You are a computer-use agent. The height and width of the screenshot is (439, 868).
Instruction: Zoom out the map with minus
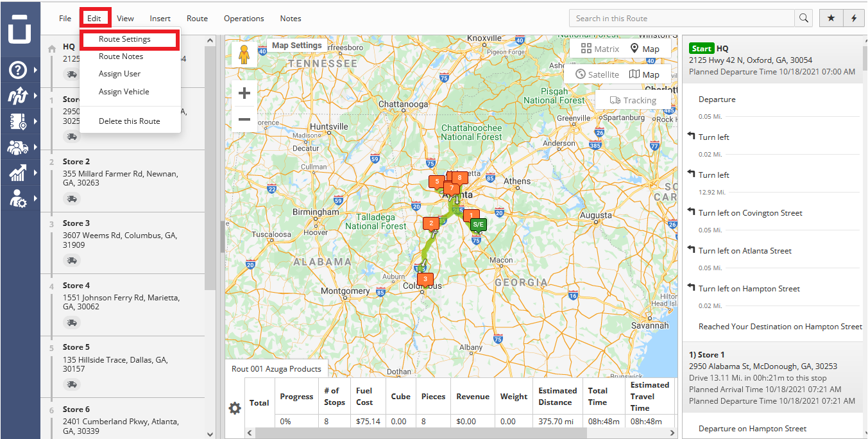click(x=244, y=119)
